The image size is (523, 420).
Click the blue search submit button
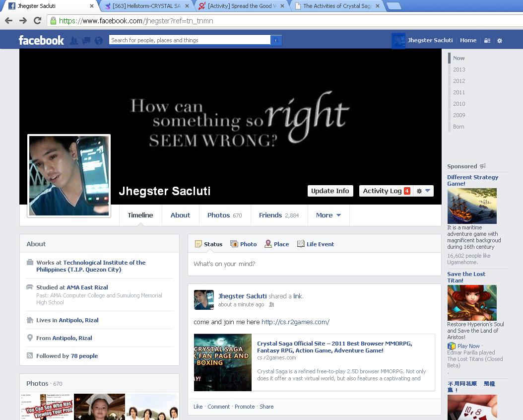276,40
